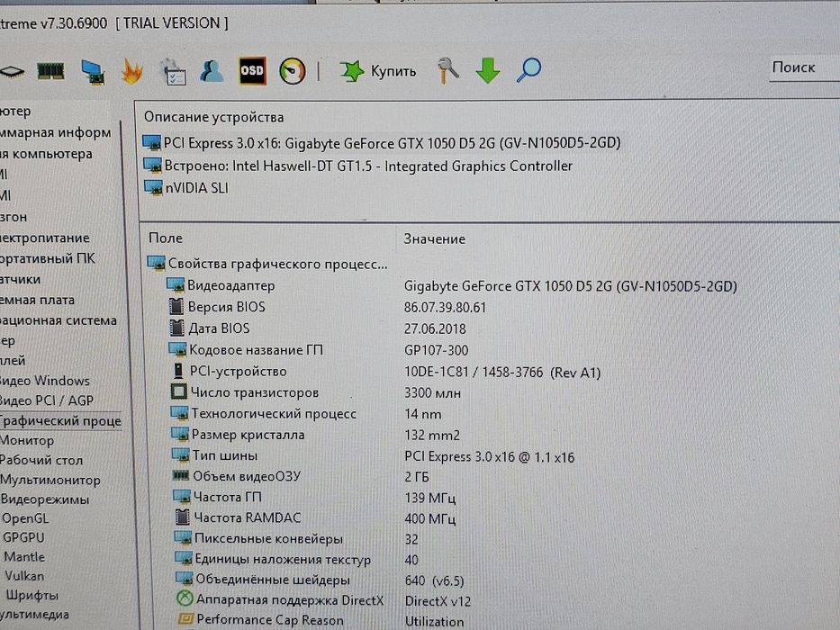Open the Монитор tree item
Viewport: 840px width, 630px height.
[27, 440]
